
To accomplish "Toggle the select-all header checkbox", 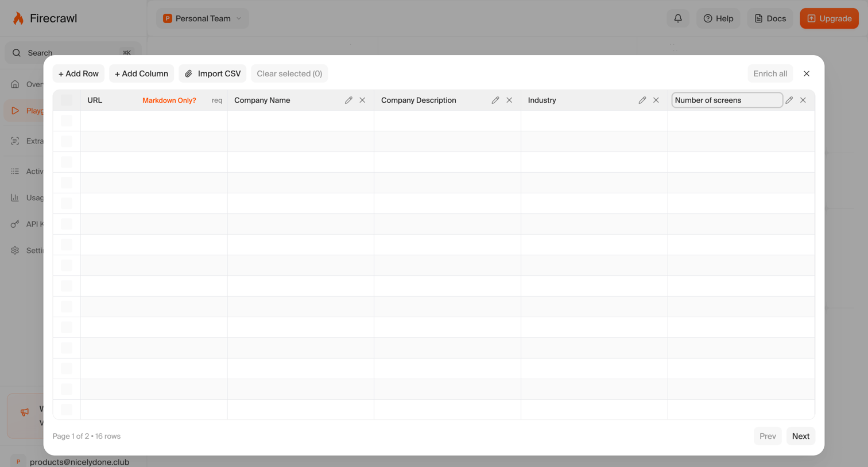I will pyautogui.click(x=67, y=100).
